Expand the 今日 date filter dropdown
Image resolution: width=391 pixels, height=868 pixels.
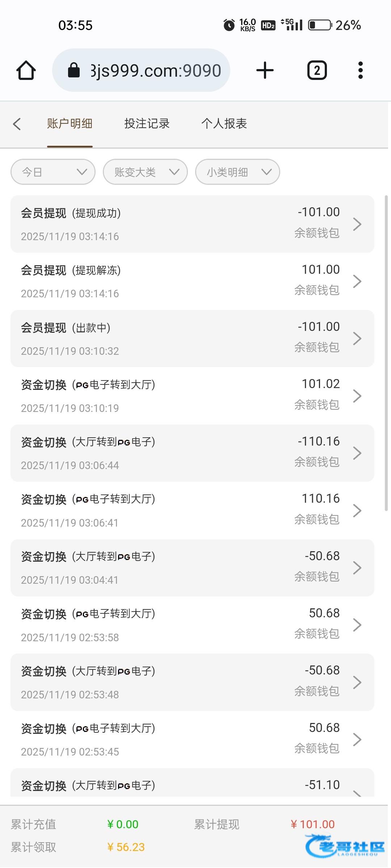53,172
